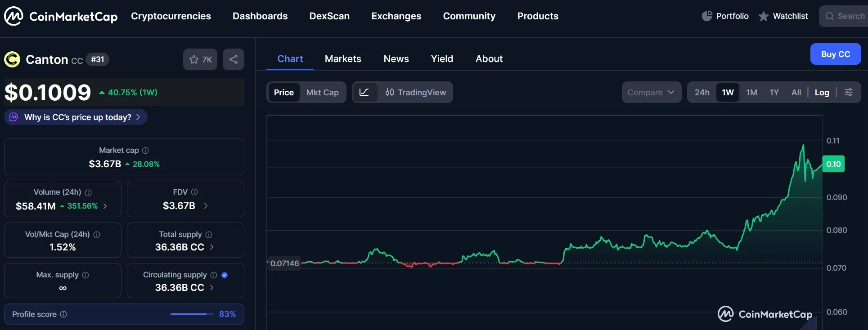Show FDV info icon
868x330 pixels.
tap(194, 192)
